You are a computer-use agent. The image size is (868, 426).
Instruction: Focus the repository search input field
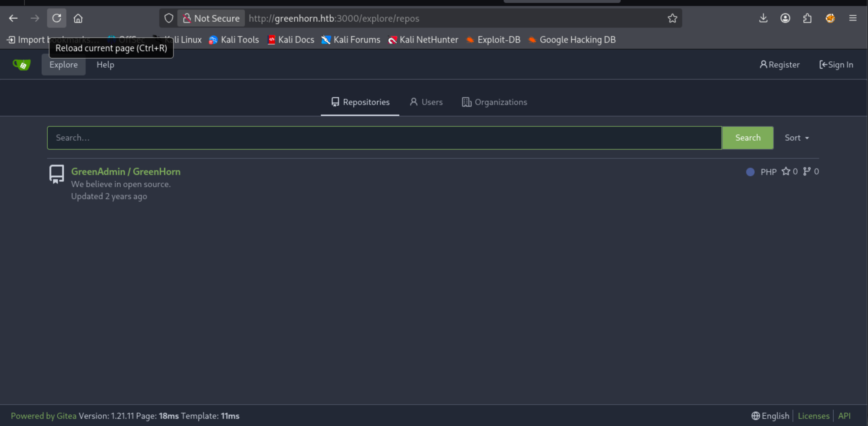click(384, 138)
